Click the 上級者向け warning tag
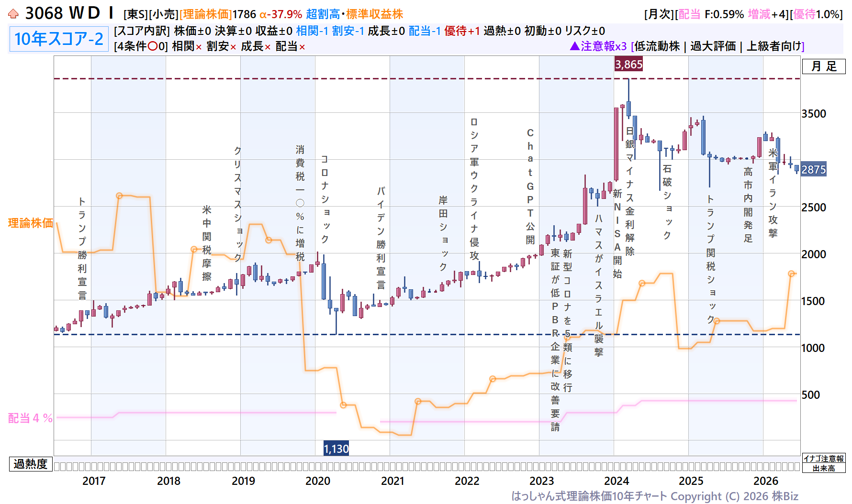The width and height of the screenshot is (852, 504). [x=774, y=46]
